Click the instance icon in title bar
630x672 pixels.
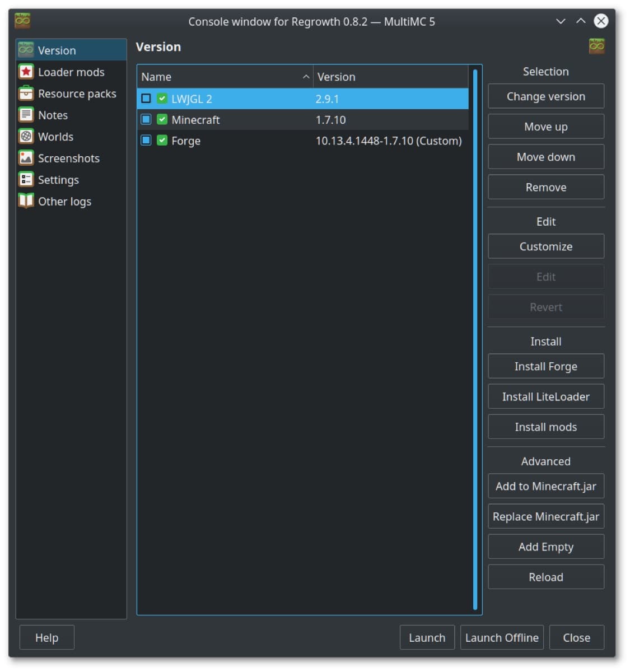pyautogui.click(x=22, y=21)
